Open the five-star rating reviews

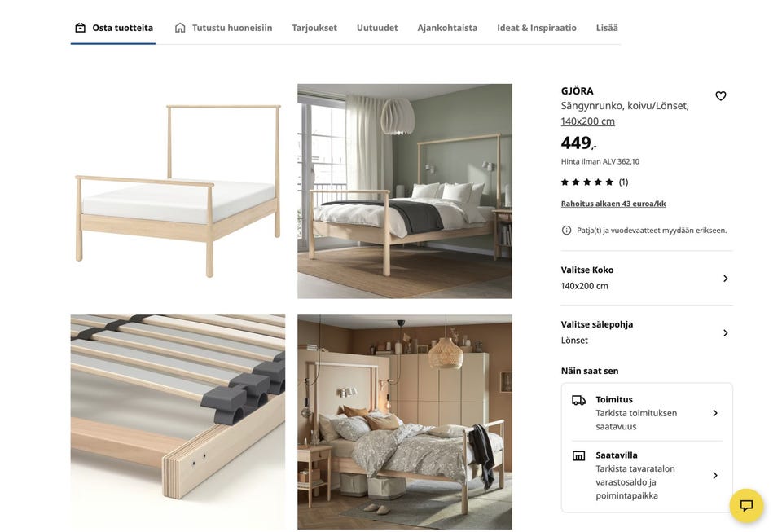(x=594, y=182)
